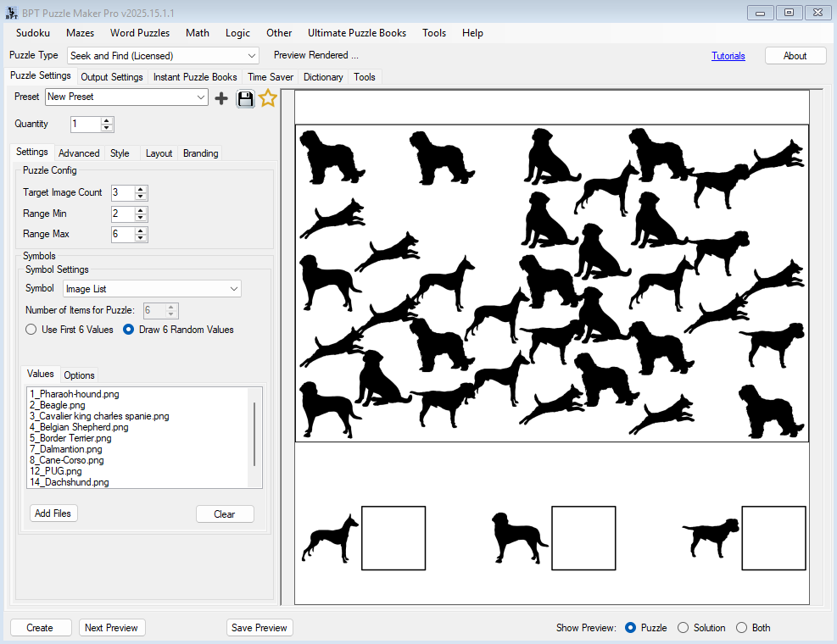Select Use First 6 Values option
The image size is (837, 644).
tap(31, 330)
